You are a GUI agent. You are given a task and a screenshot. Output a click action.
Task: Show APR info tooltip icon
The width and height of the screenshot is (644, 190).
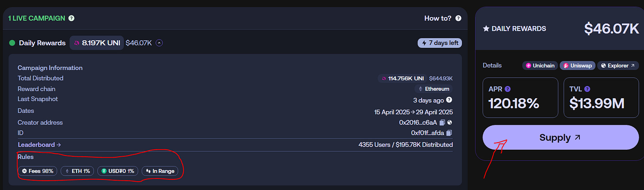coord(507,89)
